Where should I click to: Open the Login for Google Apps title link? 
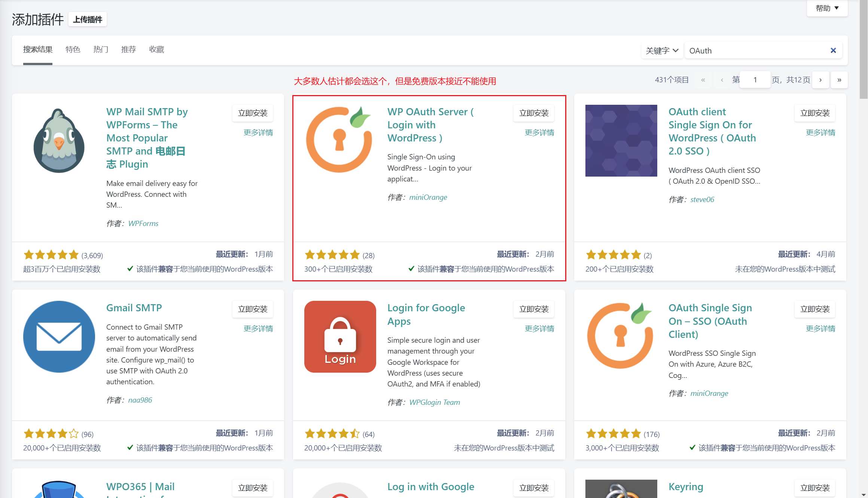426,314
